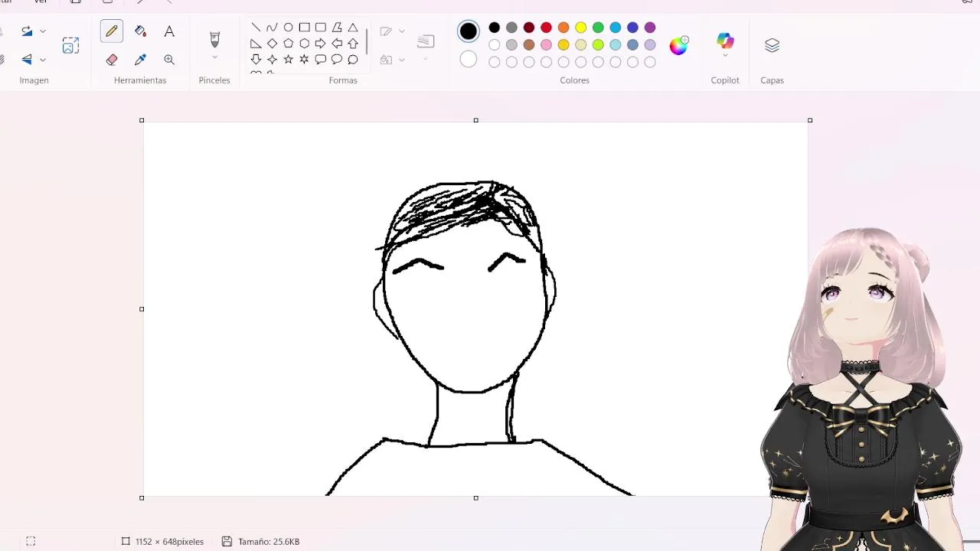Click the selection icon in status bar
Screen dimensions: 980x551
click(x=31, y=541)
